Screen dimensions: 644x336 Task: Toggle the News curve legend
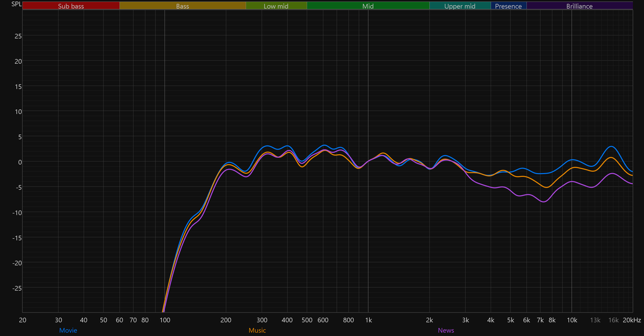tap(446, 330)
